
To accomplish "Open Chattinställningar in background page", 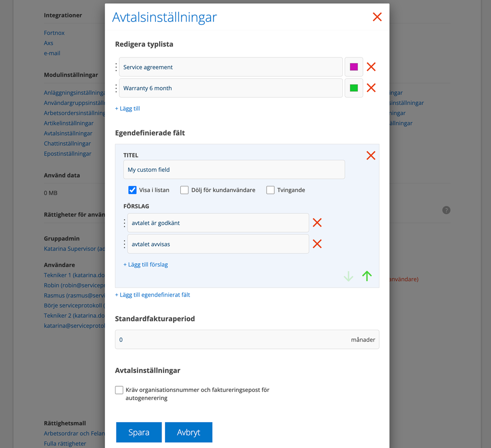I will tap(67, 144).
